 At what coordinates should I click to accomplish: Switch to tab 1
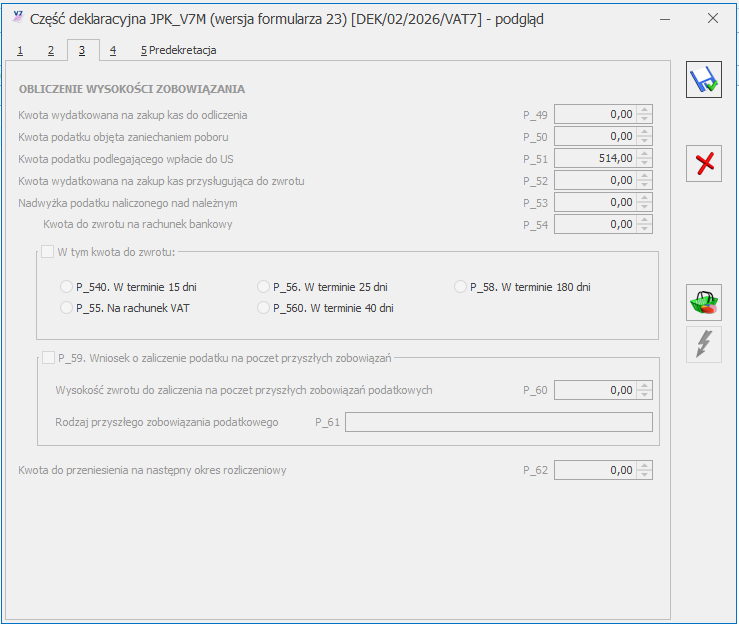pyautogui.click(x=20, y=50)
